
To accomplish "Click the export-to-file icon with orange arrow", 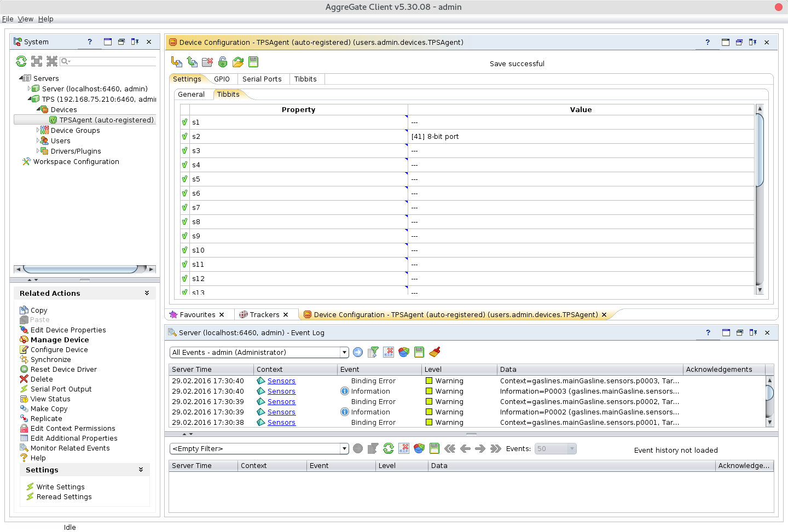I will (x=177, y=62).
